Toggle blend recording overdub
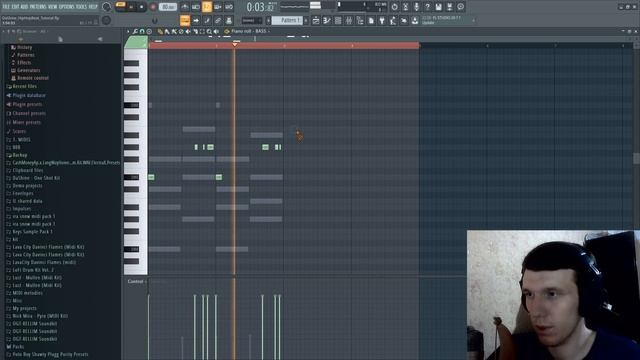The width and height of the screenshot is (640, 360). point(218,7)
